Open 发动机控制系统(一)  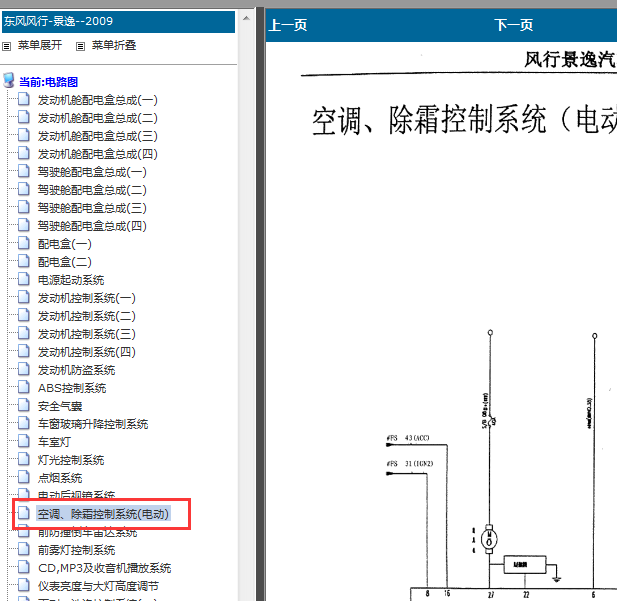click(87, 298)
